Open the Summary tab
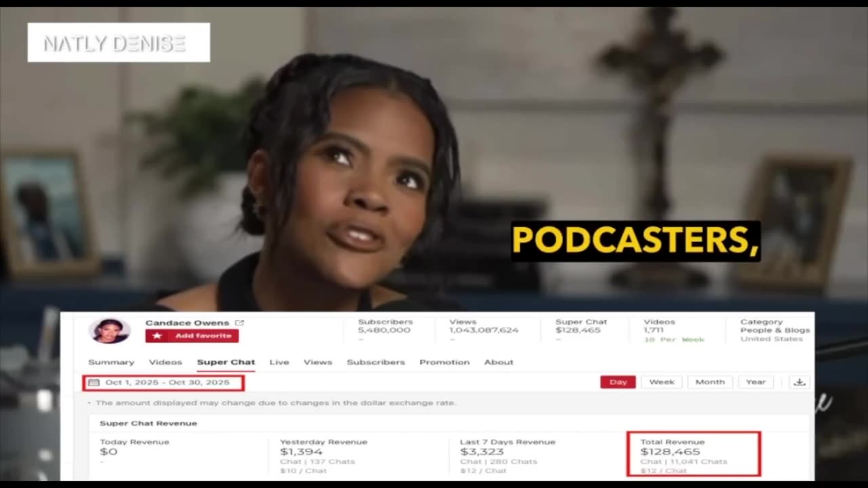 (x=111, y=362)
